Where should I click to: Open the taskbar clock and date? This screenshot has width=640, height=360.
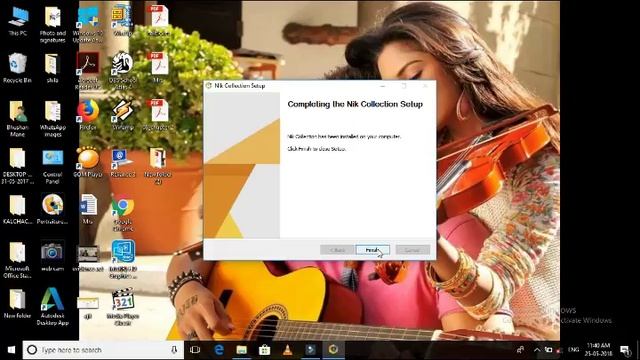[598, 350]
